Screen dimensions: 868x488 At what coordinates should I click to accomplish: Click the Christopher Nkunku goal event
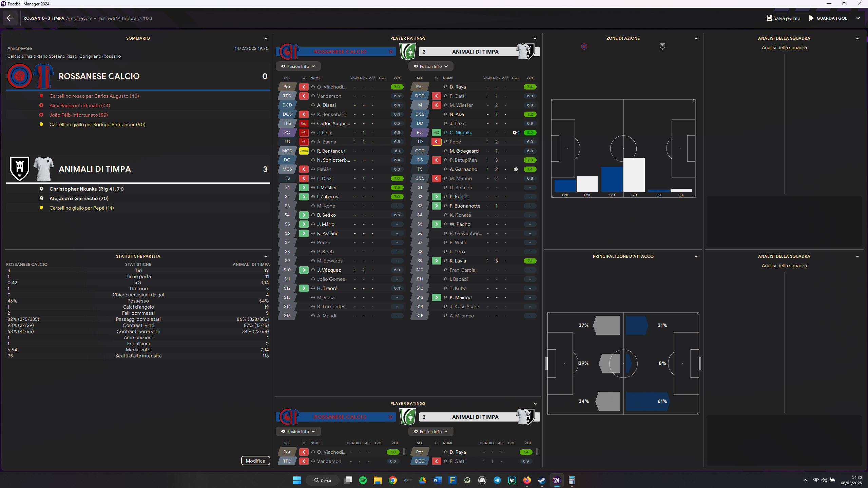coord(86,189)
